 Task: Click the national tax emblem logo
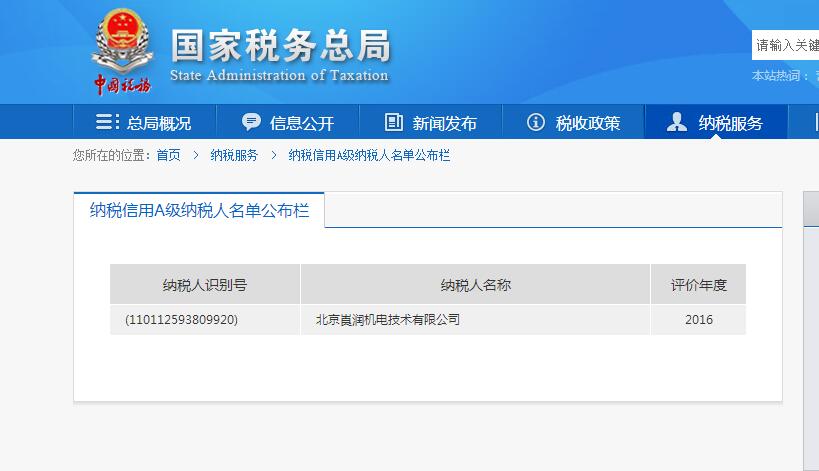tap(122, 40)
